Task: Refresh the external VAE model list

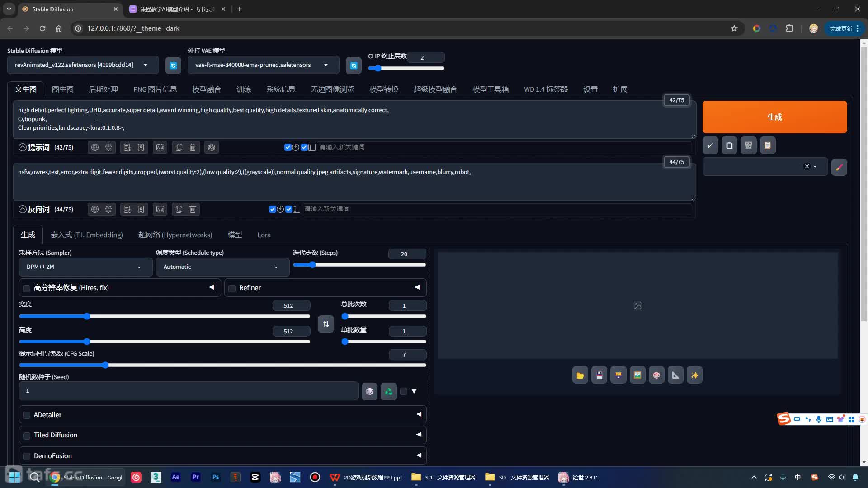Action: pyautogui.click(x=354, y=66)
